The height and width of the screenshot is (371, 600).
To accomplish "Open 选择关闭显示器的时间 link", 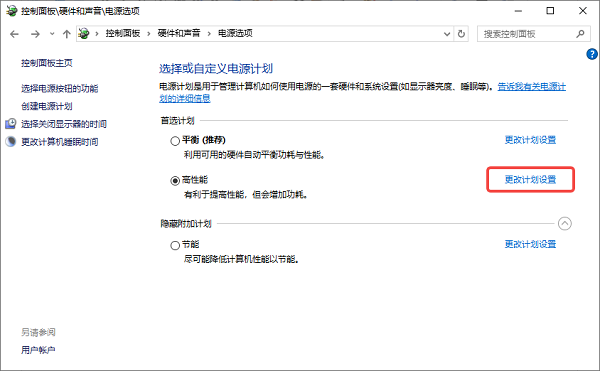I will [64, 124].
